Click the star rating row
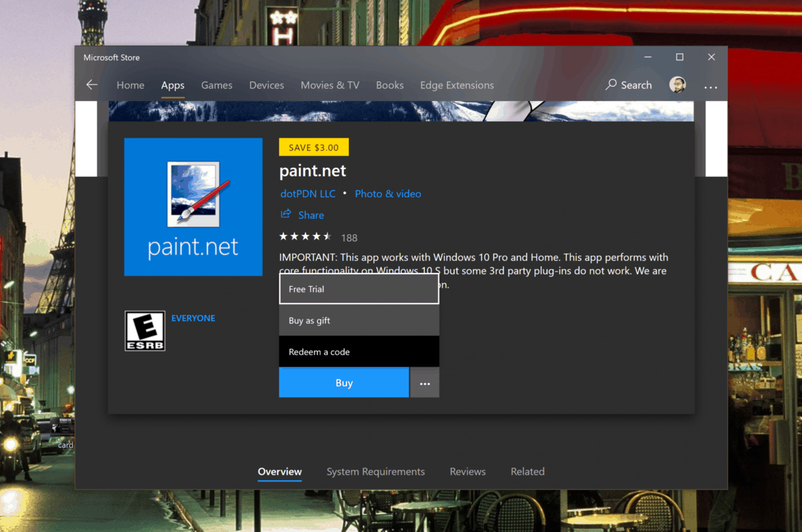802x532 pixels. tap(306, 237)
